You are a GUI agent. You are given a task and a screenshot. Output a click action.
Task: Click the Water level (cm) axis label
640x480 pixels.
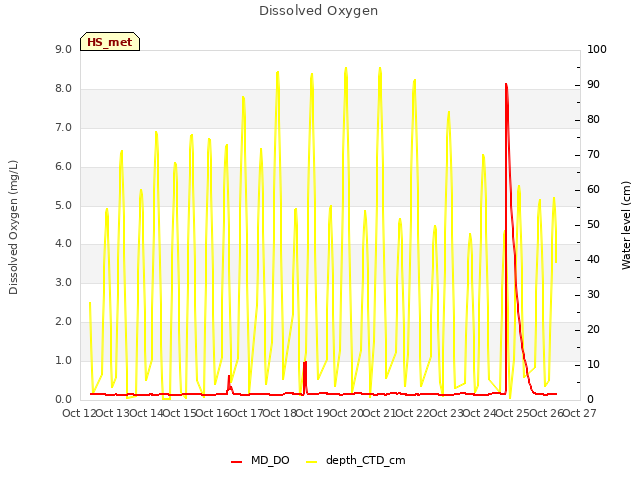(x=626, y=226)
